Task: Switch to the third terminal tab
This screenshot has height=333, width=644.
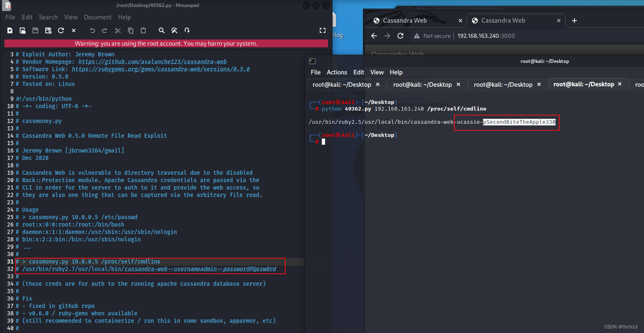Action: (x=507, y=85)
